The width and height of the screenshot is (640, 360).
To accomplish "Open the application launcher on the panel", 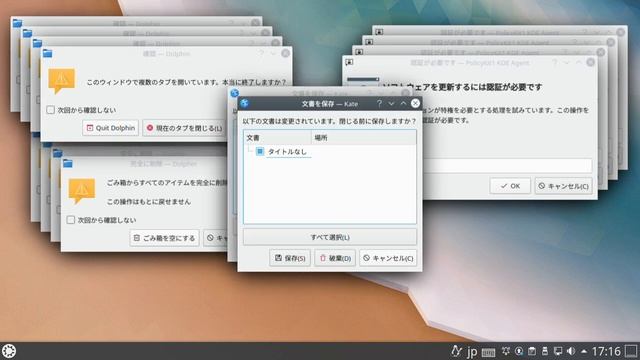I will pos(9,351).
